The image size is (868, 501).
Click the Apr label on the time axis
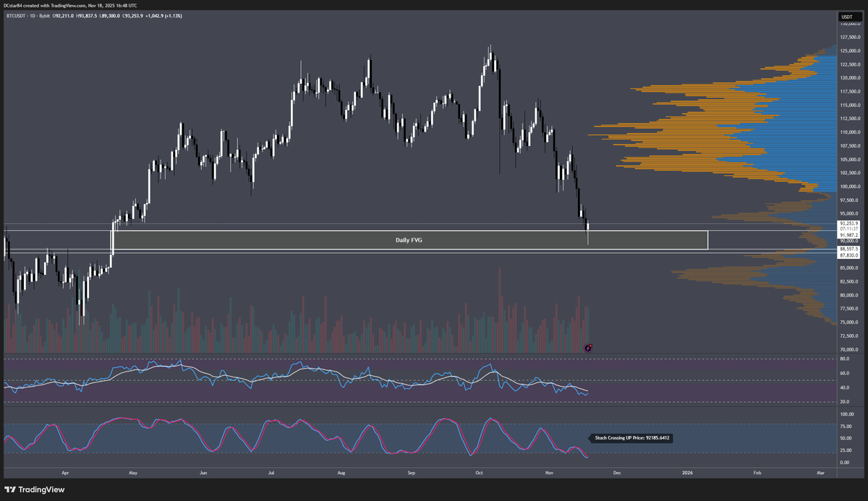click(x=66, y=473)
